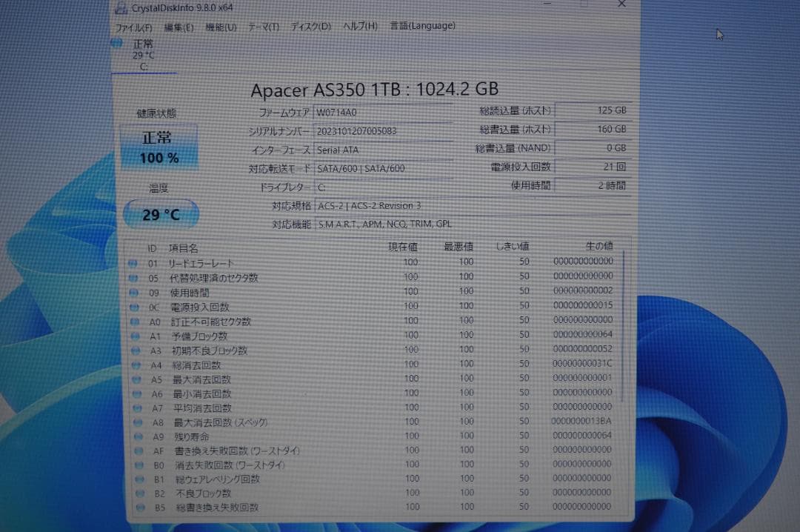
Task: Select the 予備ブロック数 attribute name
Action: pyautogui.click(x=199, y=336)
